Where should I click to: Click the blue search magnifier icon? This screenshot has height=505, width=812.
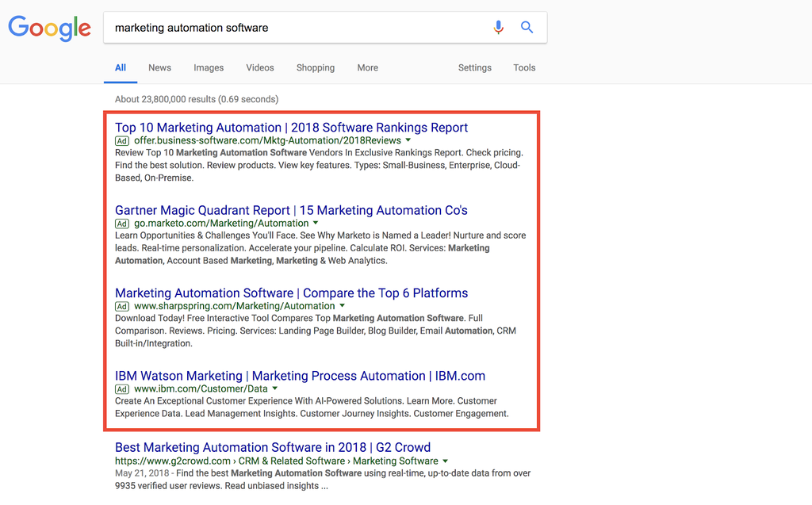[x=527, y=27]
